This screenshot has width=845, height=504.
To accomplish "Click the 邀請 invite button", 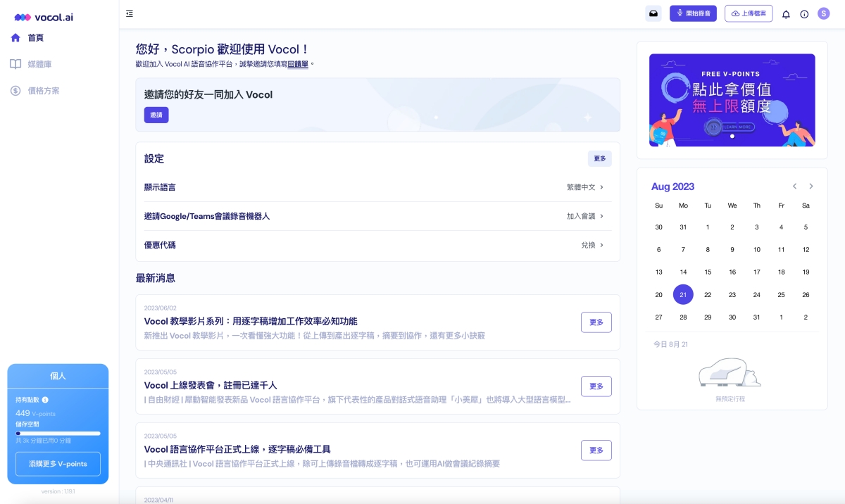I will pyautogui.click(x=156, y=115).
